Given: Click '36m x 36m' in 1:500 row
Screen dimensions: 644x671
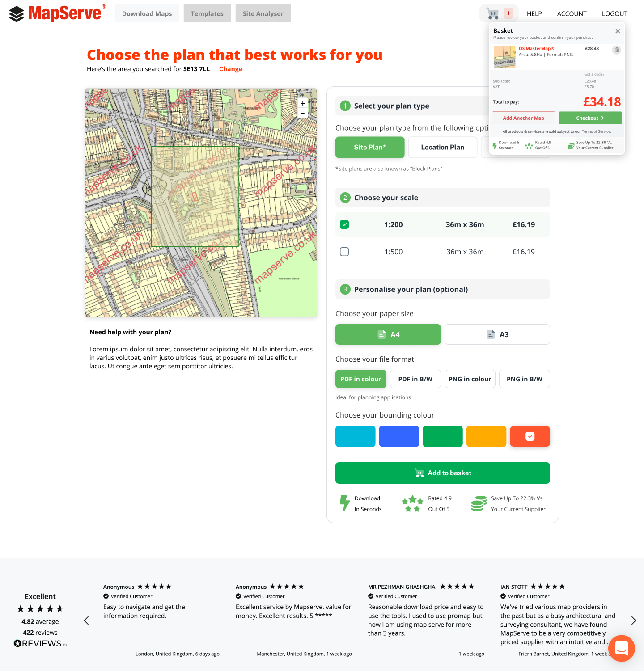Looking at the screenshot, I should 465,252.
